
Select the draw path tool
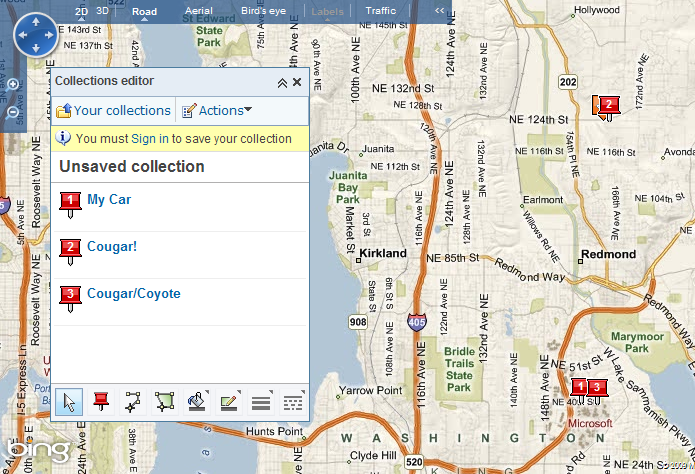click(131, 402)
